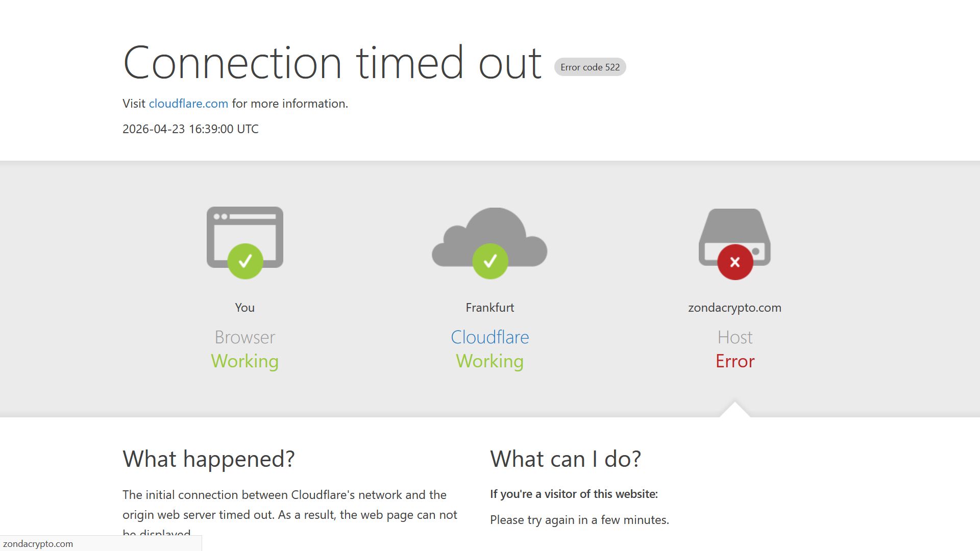Follow the blue Cloudflare link under Frankfurt
This screenshot has height=551, width=980.
[489, 337]
